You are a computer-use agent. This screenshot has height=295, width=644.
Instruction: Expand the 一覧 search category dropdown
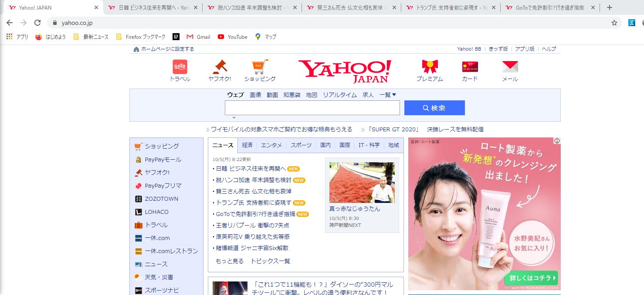[388, 95]
